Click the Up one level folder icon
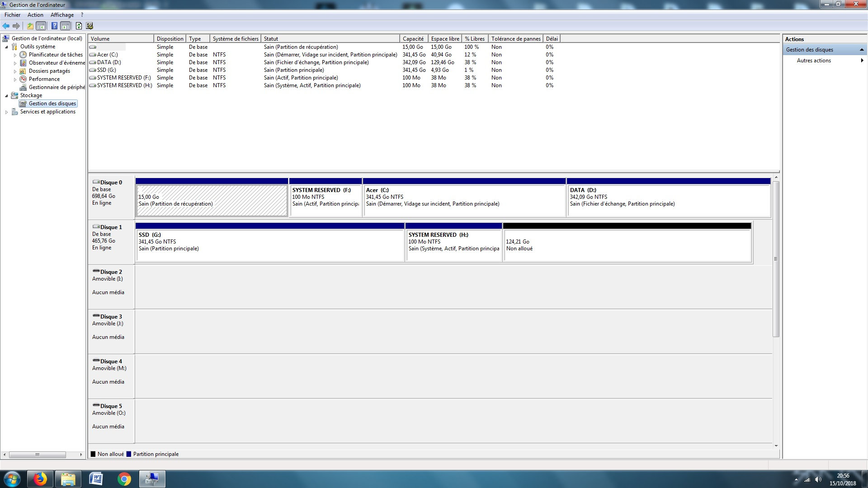 pos(30,26)
